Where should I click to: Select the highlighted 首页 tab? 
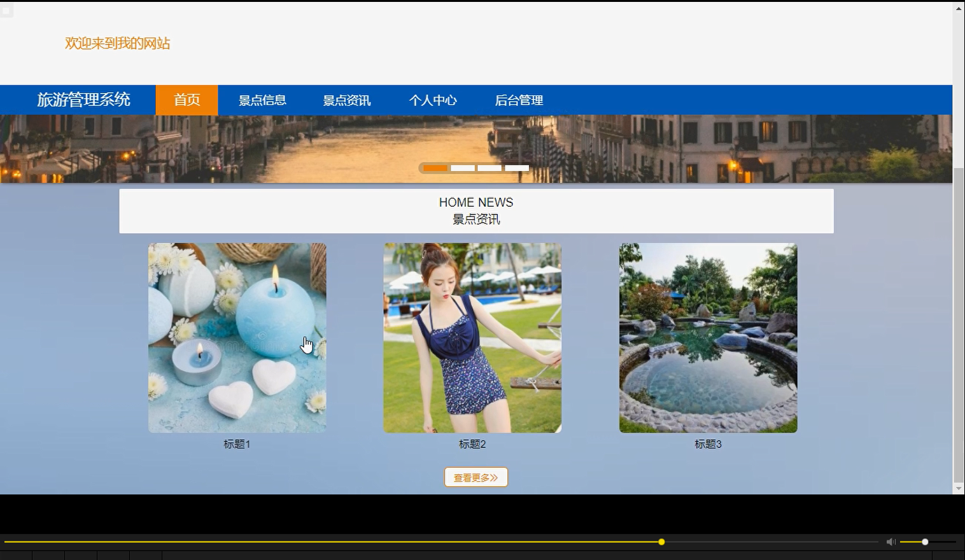[186, 100]
